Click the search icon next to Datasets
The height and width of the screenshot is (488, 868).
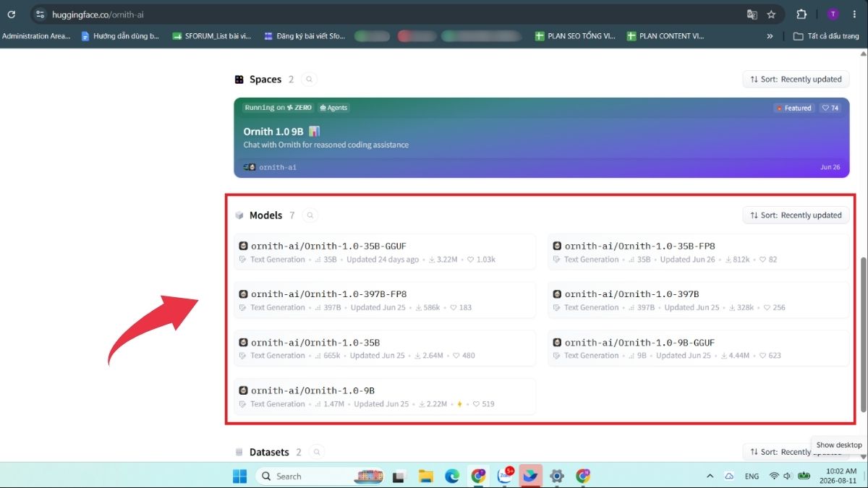(316, 452)
